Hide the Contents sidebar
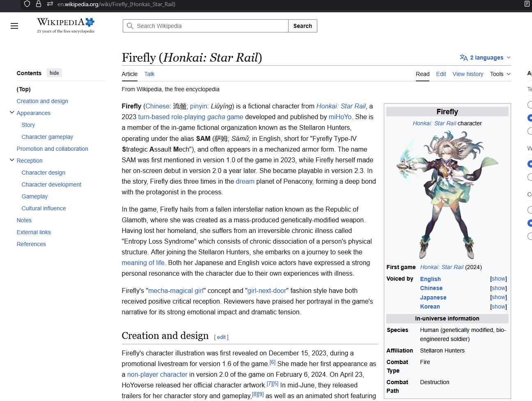 coord(54,73)
